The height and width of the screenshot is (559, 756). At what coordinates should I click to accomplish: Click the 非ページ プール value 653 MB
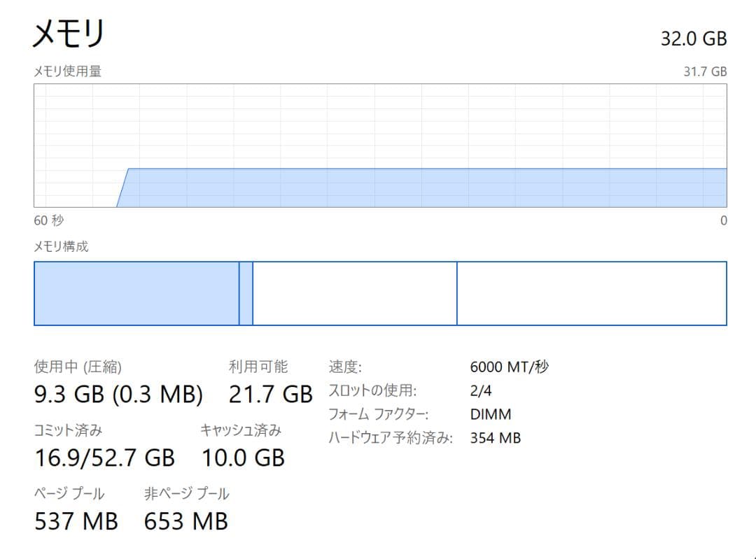pyautogui.click(x=185, y=521)
